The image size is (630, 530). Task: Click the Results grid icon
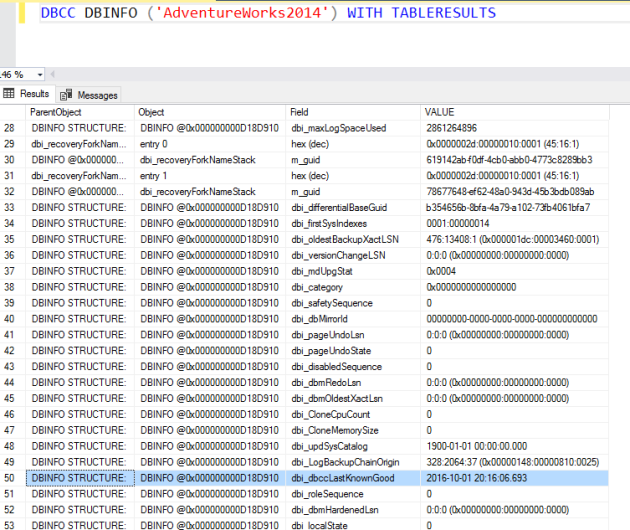(8, 94)
